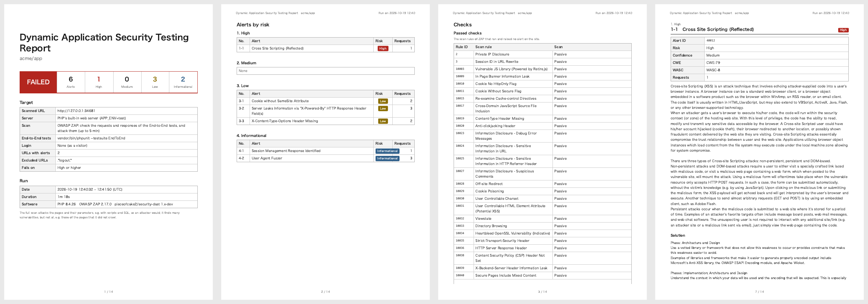Select the CWE value 'CWE-79'
The height and width of the screenshot is (304, 868).
[713, 63]
